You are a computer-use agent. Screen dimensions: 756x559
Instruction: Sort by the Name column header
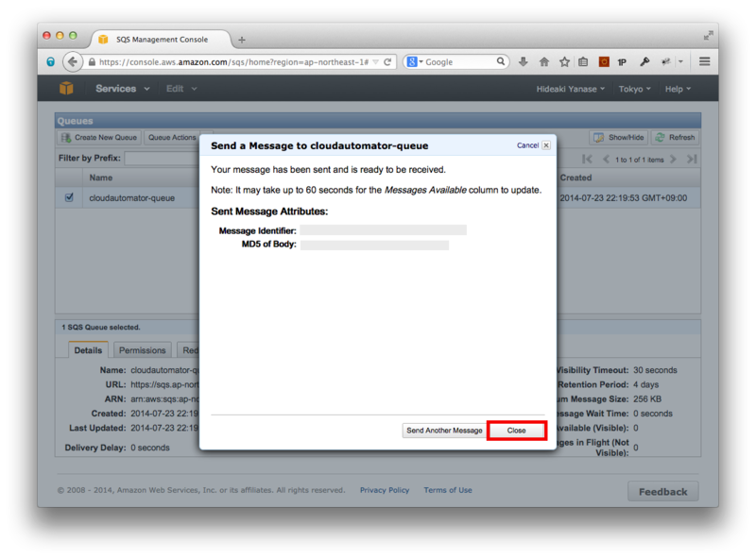pos(101,178)
